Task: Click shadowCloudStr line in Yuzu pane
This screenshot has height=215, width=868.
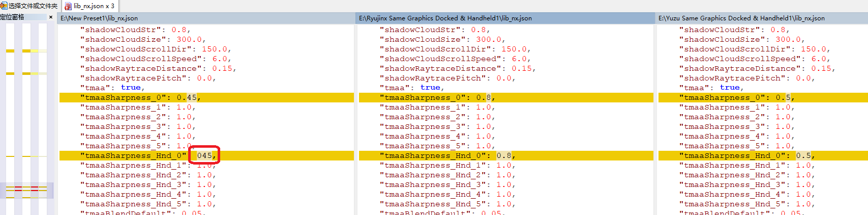Action: point(734,30)
